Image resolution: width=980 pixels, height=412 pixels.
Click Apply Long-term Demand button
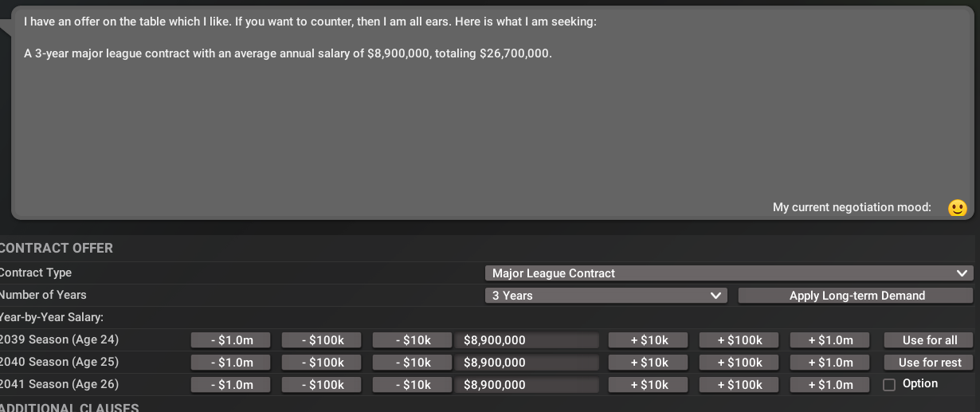point(857,296)
